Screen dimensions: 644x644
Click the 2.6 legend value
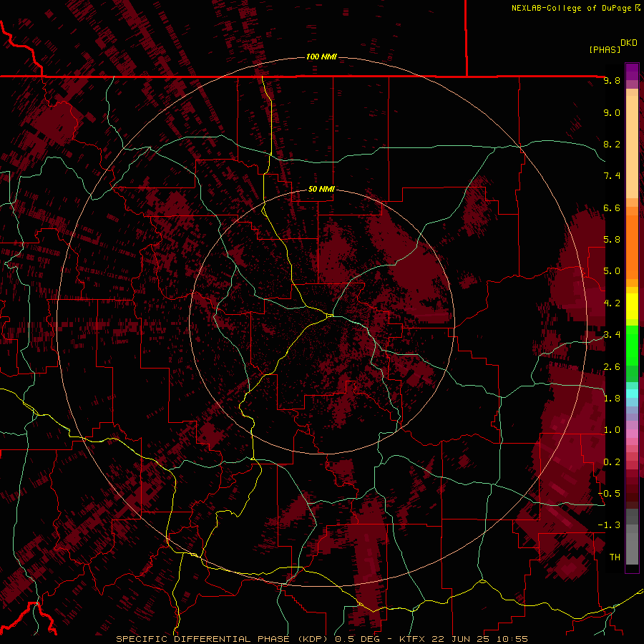612,367
